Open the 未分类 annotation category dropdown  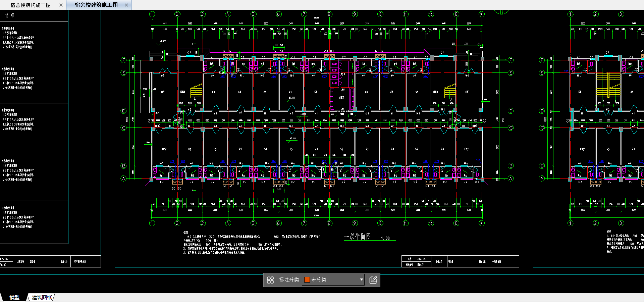(x=333, y=280)
